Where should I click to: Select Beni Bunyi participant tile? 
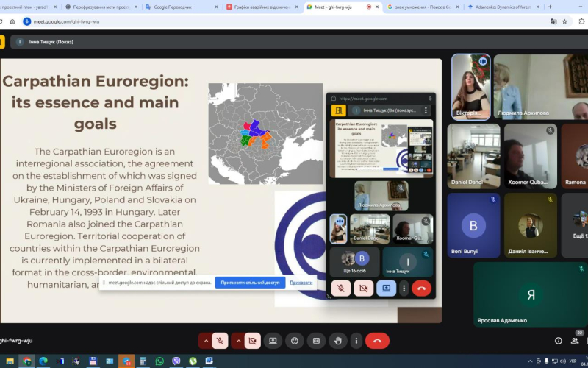[473, 227]
